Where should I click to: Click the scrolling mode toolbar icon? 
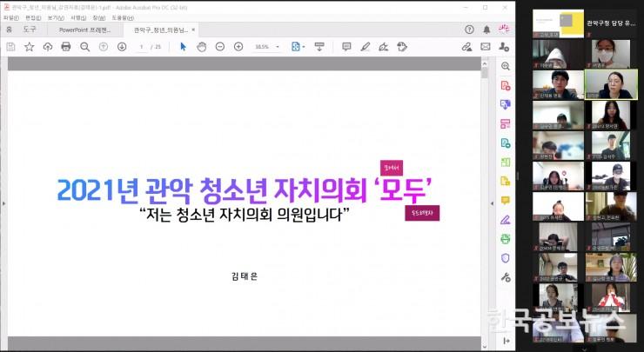(319, 47)
